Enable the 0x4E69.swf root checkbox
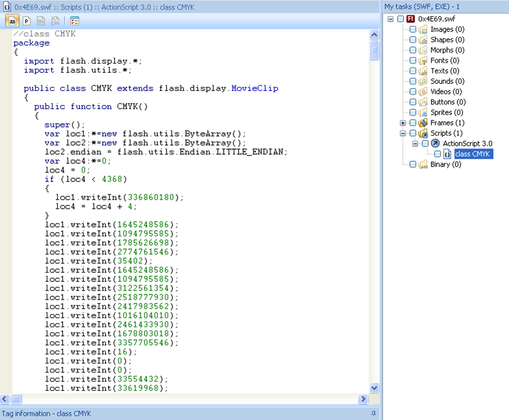Viewport: 509px width, 420px height. [400, 19]
